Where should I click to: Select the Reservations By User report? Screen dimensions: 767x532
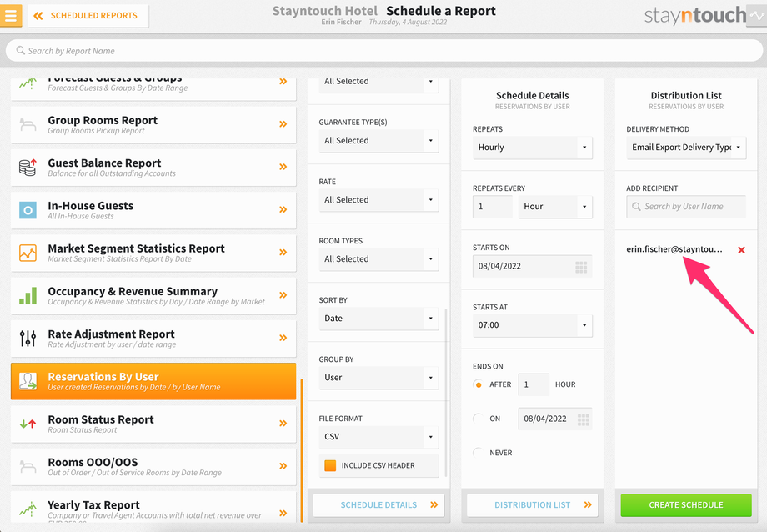click(153, 381)
